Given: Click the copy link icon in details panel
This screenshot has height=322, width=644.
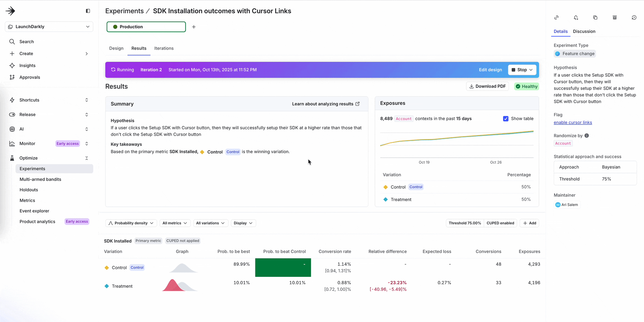Looking at the screenshot, I should [x=556, y=18].
